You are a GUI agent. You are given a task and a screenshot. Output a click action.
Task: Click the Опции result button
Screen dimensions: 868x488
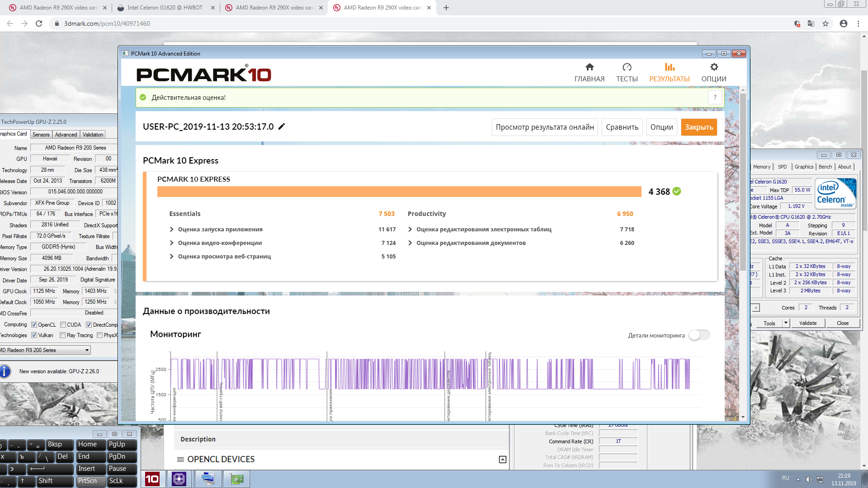coord(661,127)
